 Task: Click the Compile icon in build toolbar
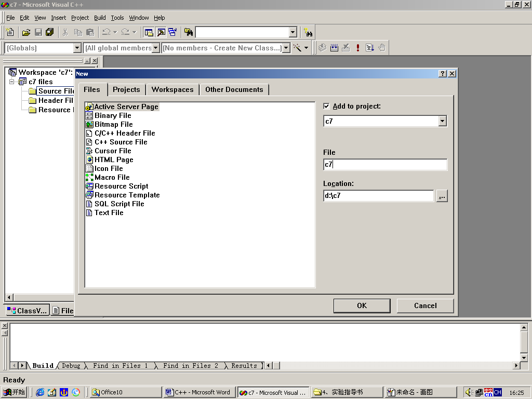click(x=322, y=48)
